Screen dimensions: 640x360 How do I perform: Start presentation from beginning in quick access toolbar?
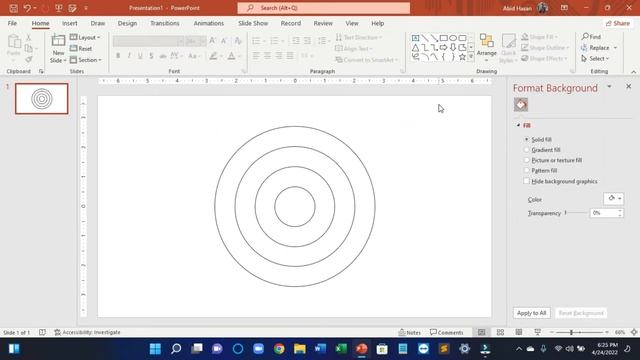(x=58, y=8)
